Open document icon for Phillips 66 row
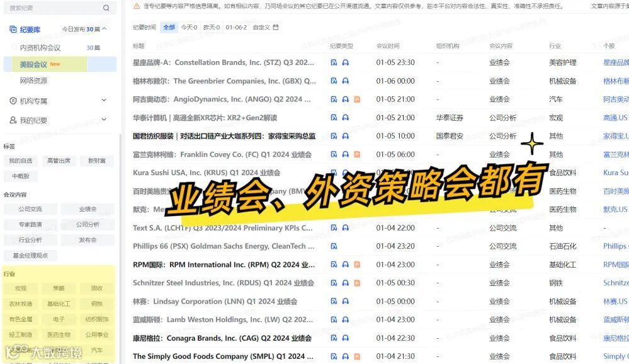Image resolution: width=629 pixels, height=364 pixels. (334, 246)
